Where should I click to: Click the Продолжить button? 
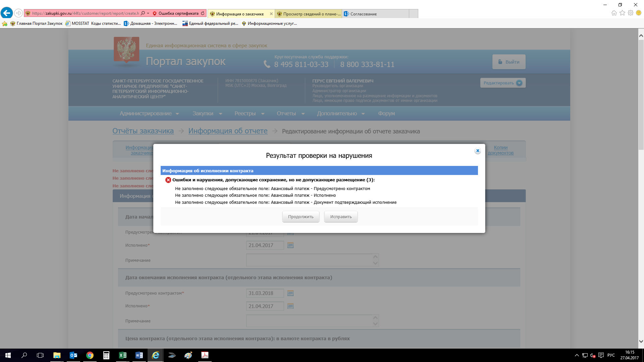click(301, 217)
